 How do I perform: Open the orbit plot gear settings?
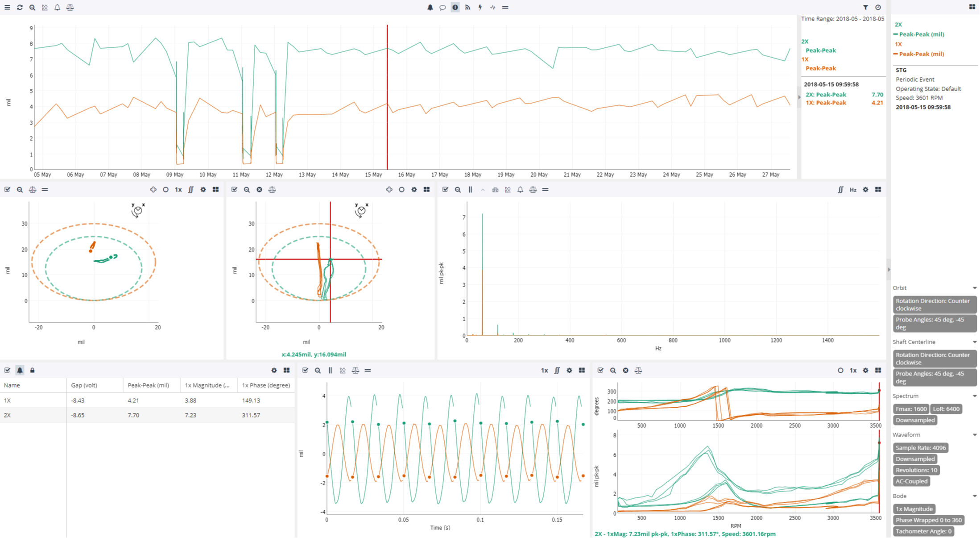203,190
